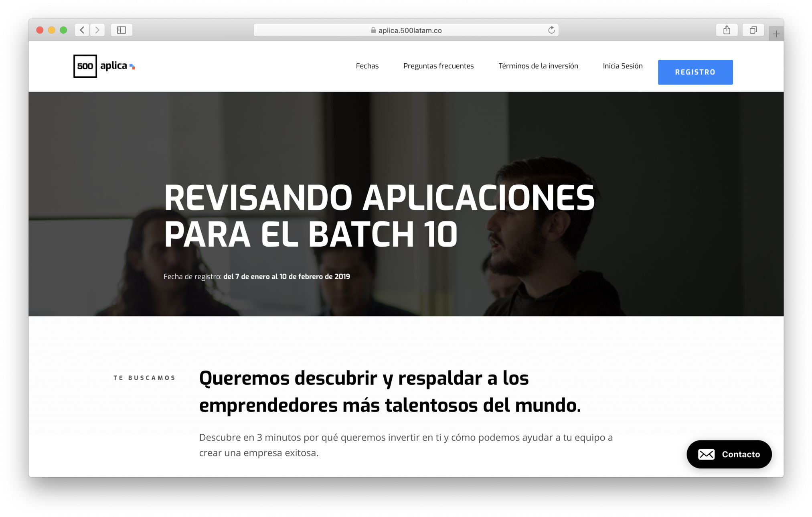Click the address bar showing aplica.500latam.co
The height and width of the screenshot is (517, 812).
point(406,30)
